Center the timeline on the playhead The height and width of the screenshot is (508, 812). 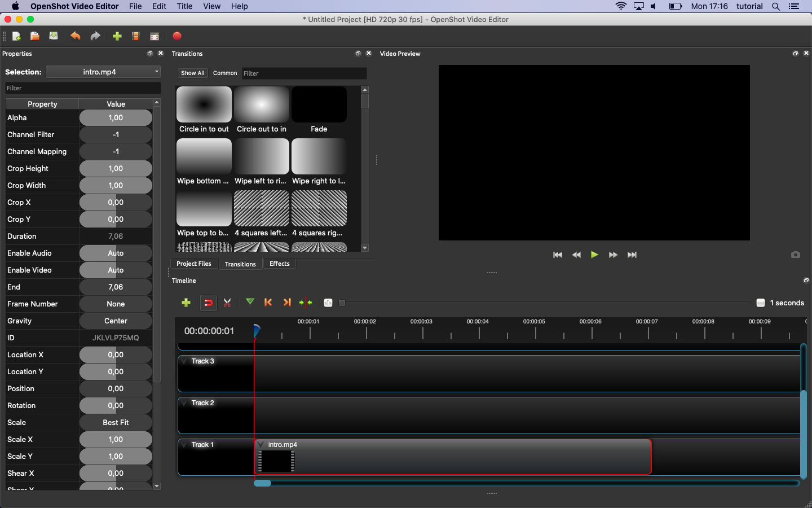coord(306,303)
